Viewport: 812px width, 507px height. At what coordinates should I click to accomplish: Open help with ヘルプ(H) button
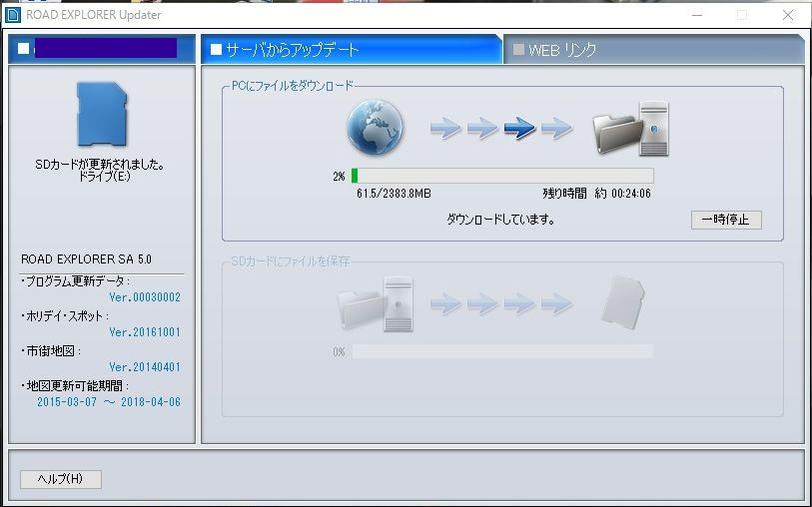(61, 479)
